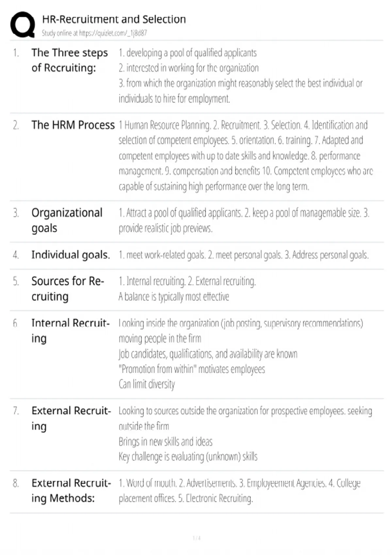Click the page number 1/4 footer
The image size is (392, 556).
[196, 538]
